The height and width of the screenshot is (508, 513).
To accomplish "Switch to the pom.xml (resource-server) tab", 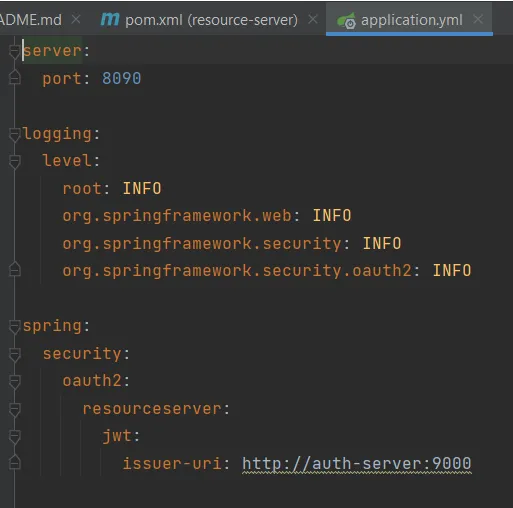I will (x=199, y=20).
